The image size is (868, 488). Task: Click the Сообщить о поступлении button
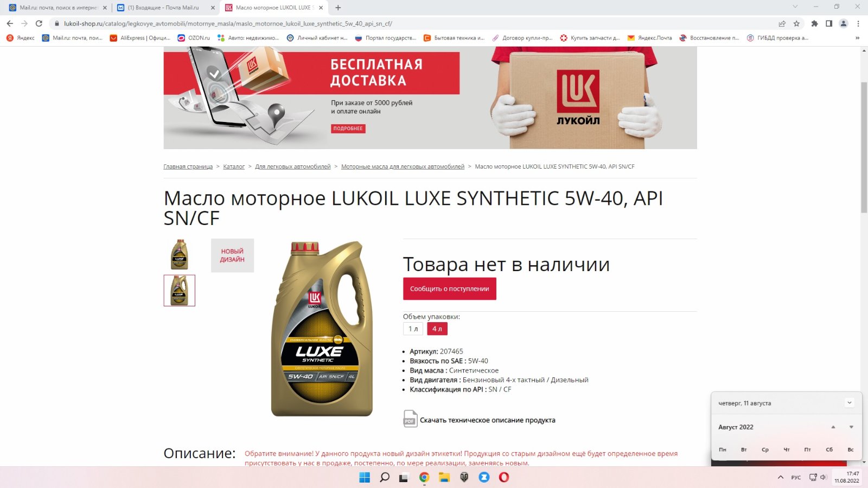click(x=450, y=289)
